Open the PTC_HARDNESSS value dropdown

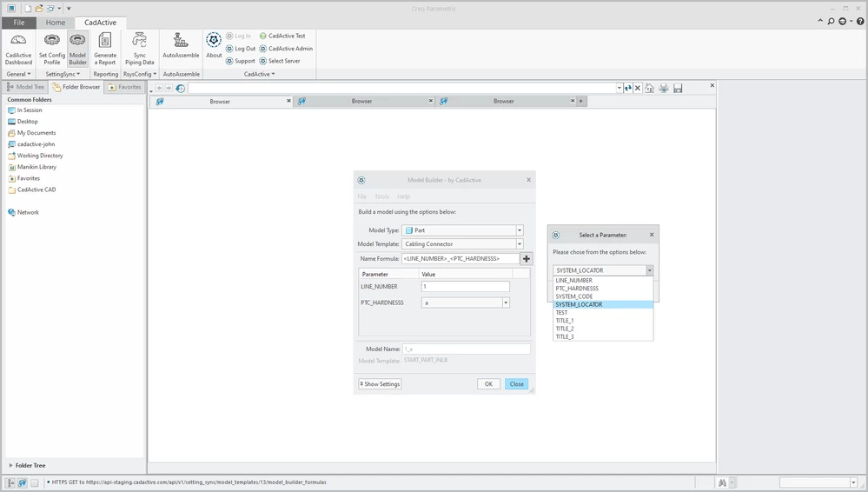click(x=506, y=303)
